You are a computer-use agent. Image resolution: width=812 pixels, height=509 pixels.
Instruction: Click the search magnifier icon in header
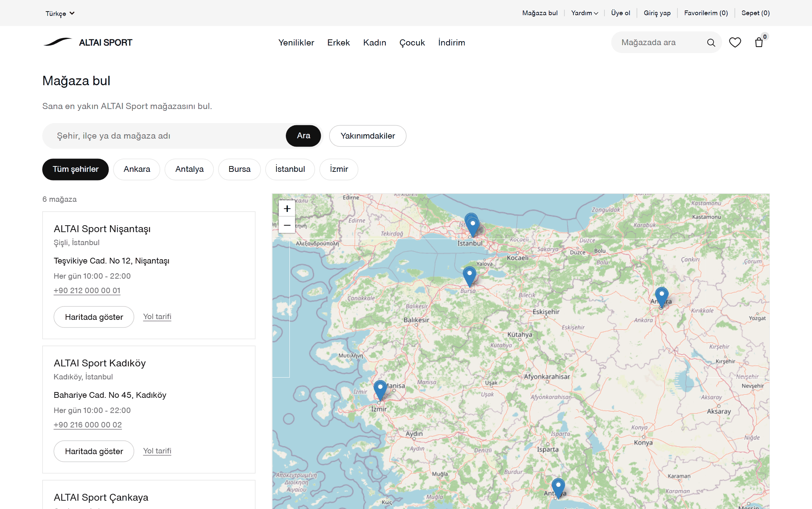point(711,43)
